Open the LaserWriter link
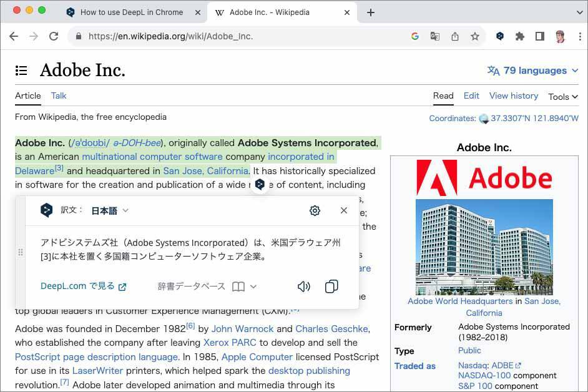The height and width of the screenshot is (392, 588). click(x=97, y=371)
